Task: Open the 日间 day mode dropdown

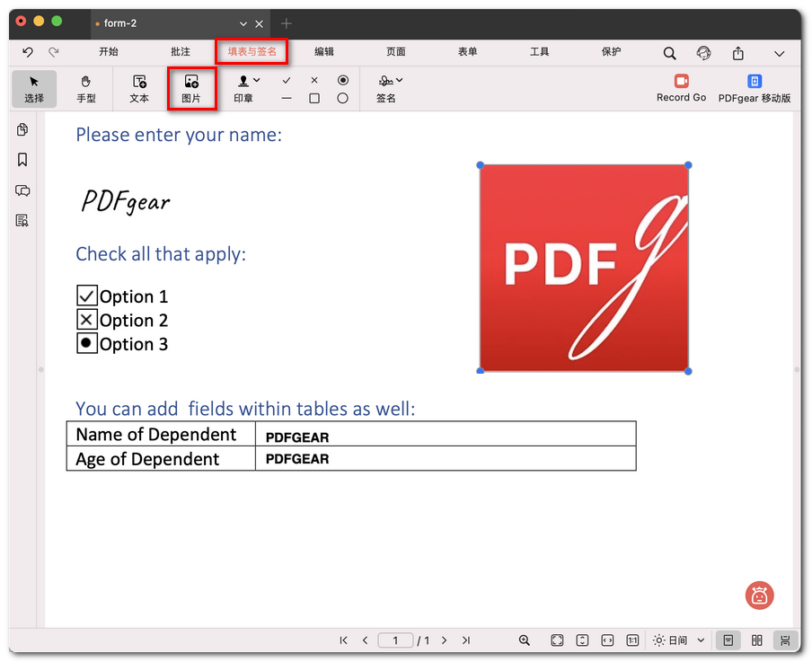Action: click(x=679, y=640)
